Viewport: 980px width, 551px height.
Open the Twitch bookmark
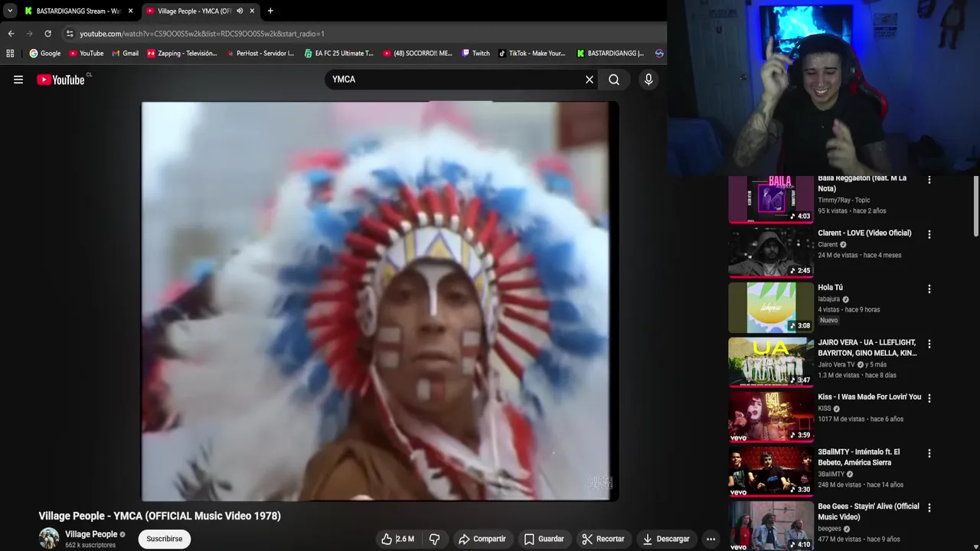tap(475, 54)
